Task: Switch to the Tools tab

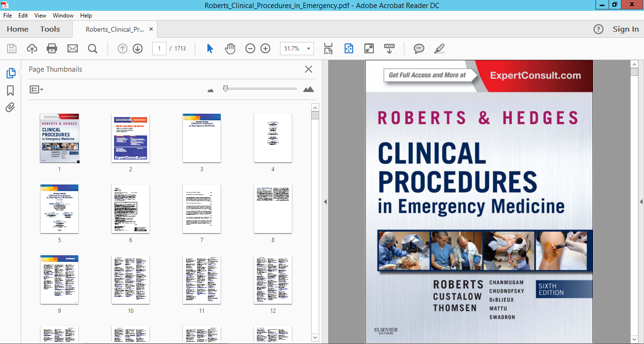Action: [50, 29]
